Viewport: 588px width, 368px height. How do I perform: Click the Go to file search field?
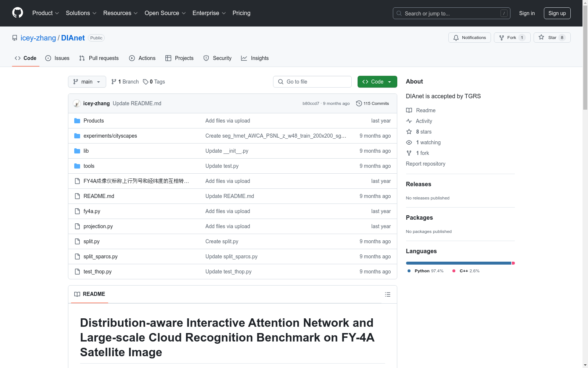[312, 82]
